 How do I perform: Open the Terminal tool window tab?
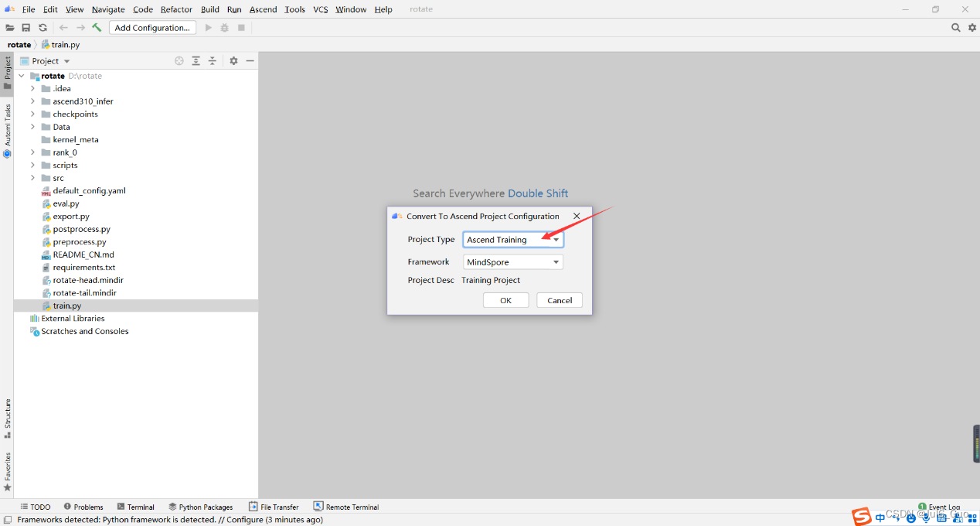pos(136,507)
